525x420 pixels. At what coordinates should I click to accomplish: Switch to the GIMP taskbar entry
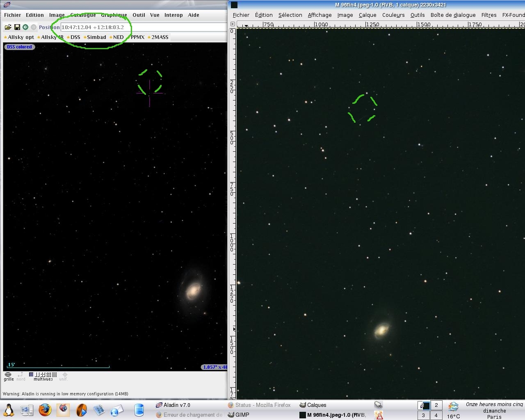coord(239,415)
